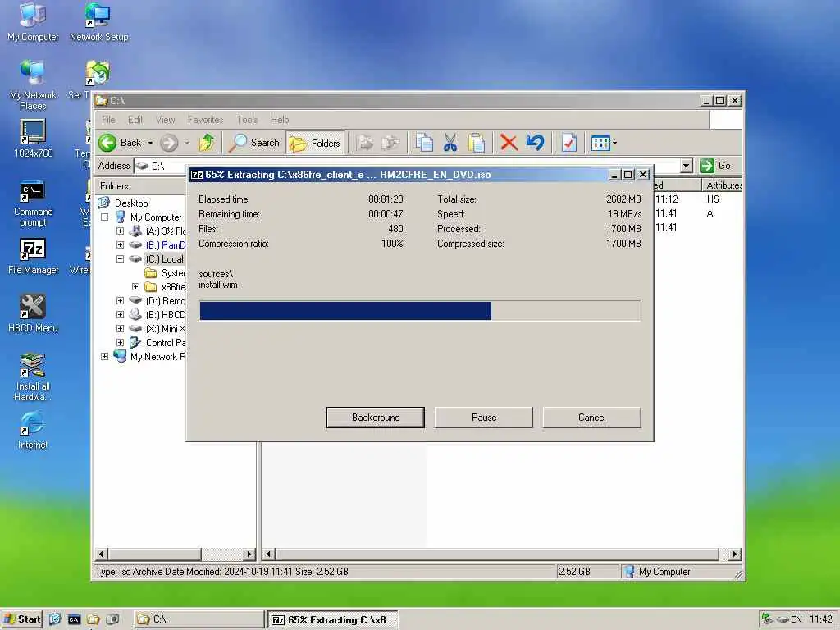Click command prompt quick launch icon
The image size is (840, 630).
coord(74,619)
